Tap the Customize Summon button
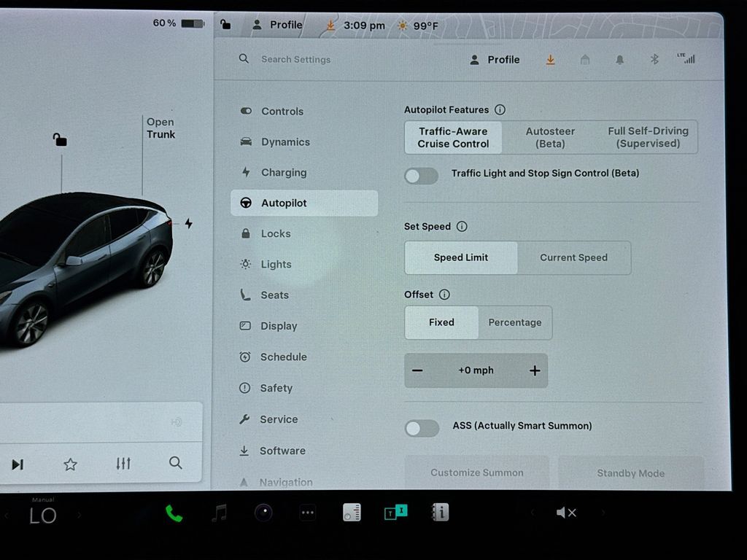747x560 pixels. tap(477, 472)
